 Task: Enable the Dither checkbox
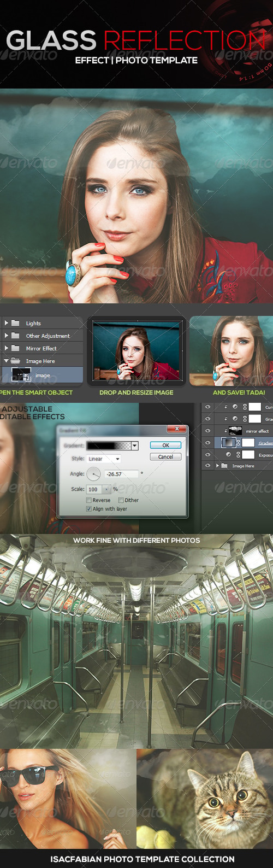pyautogui.click(x=121, y=500)
